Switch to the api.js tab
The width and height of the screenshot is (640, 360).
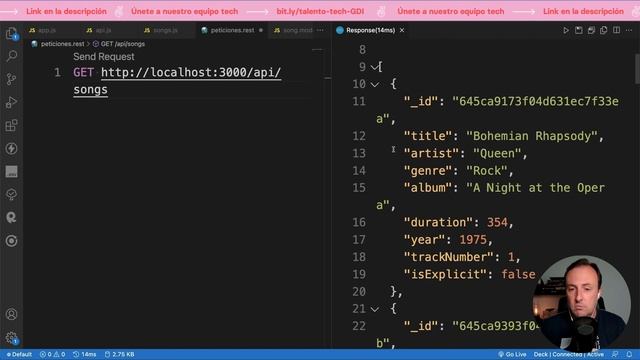99,30
